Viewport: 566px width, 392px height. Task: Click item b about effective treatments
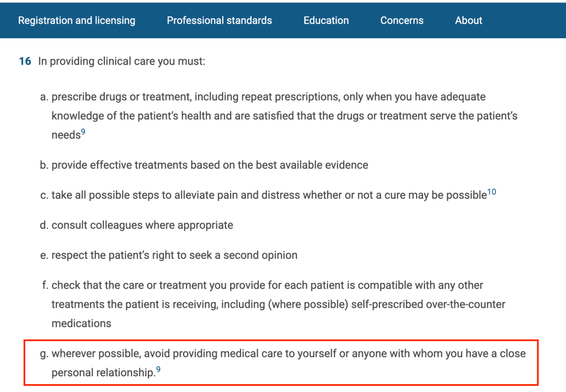[x=204, y=165]
